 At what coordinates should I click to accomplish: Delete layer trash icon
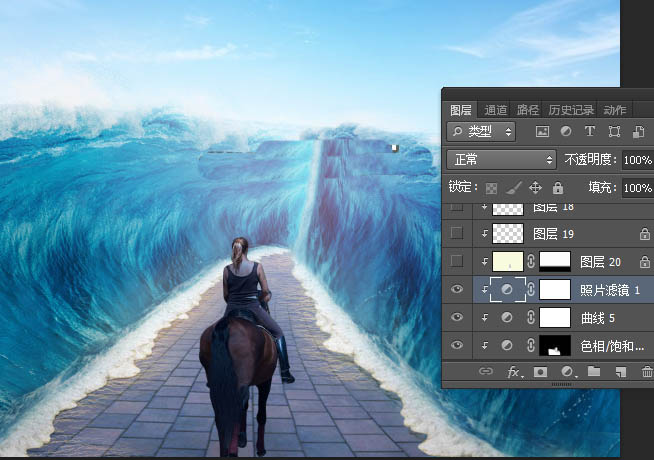pos(647,371)
